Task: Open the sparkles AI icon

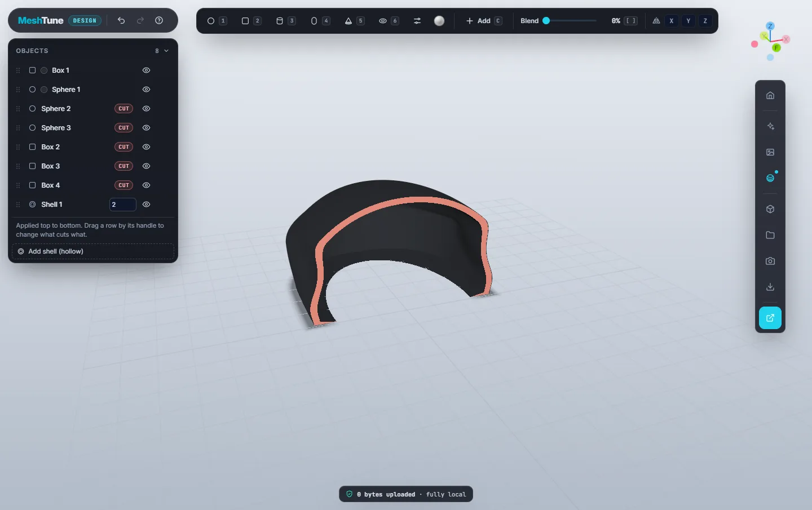Action: point(770,126)
